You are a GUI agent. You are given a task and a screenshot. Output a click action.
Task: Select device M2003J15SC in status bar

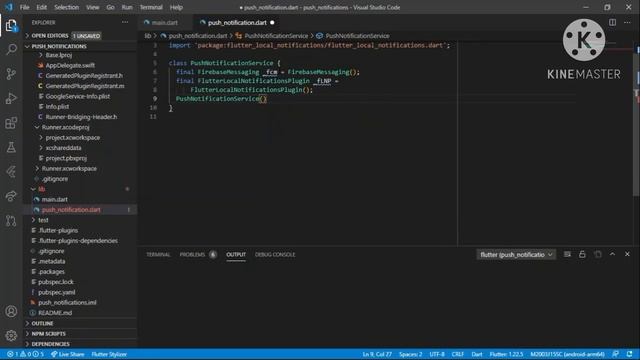(567, 354)
